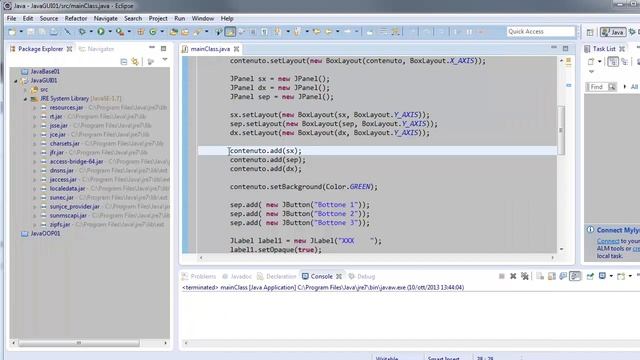Collapse the JRE System Library node
Screen dimensions: 640x360
(x=25, y=99)
